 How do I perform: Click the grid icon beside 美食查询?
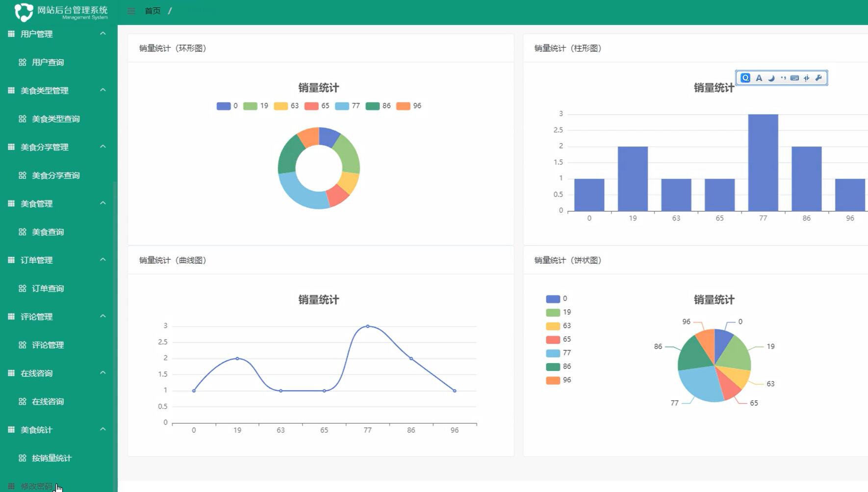tap(22, 231)
